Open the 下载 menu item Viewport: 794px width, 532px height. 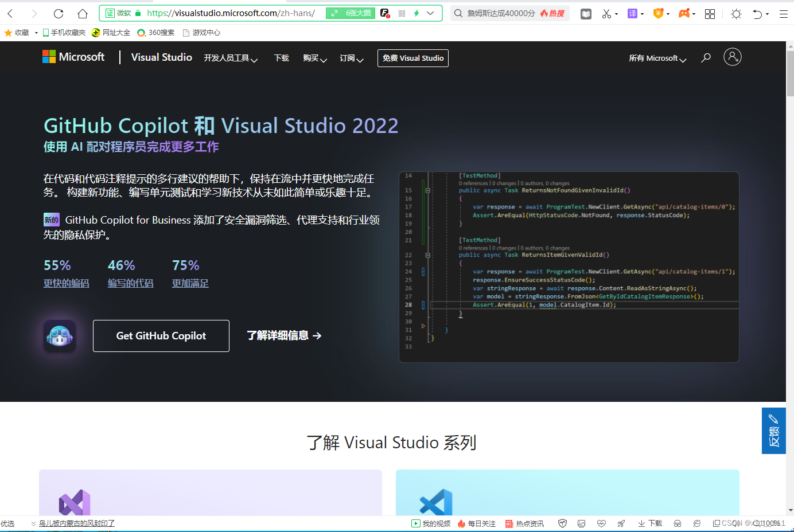(x=282, y=58)
